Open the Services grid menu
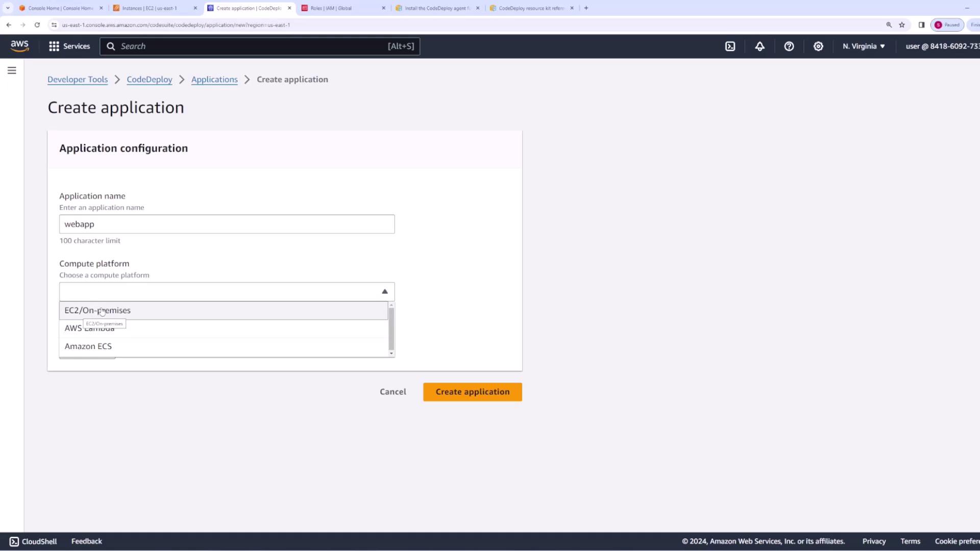 69,46
